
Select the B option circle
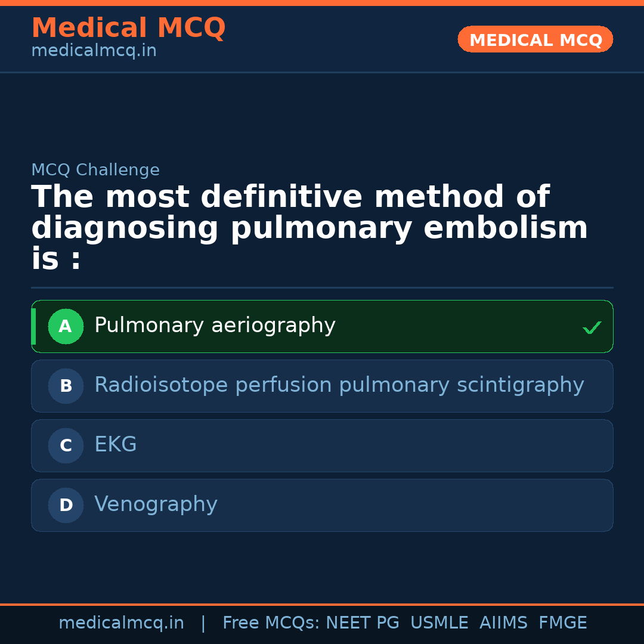click(x=66, y=386)
